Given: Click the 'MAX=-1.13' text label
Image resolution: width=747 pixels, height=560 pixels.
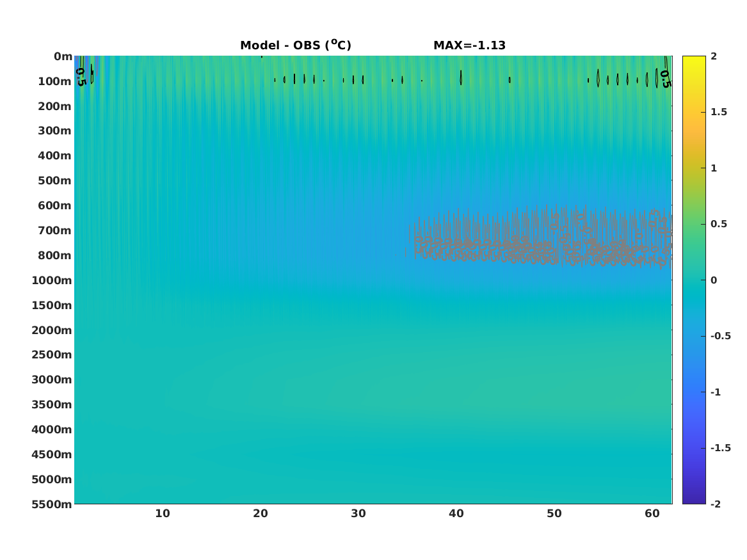Looking at the screenshot, I should (x=469, y=45).
